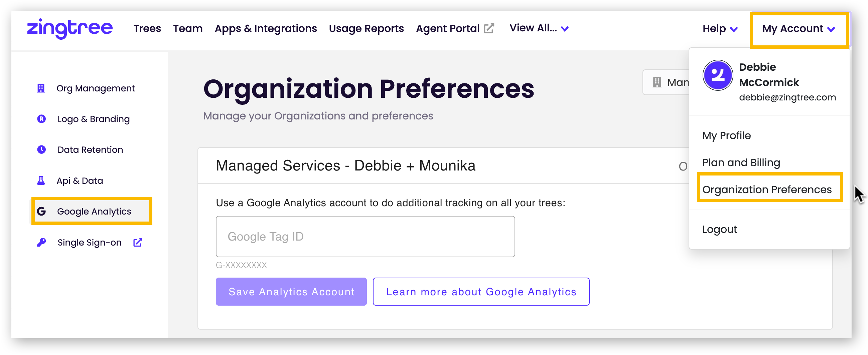Click the Logo & Branding registered icon
Screen dimensions: 868x355
[x=41, y=119]
